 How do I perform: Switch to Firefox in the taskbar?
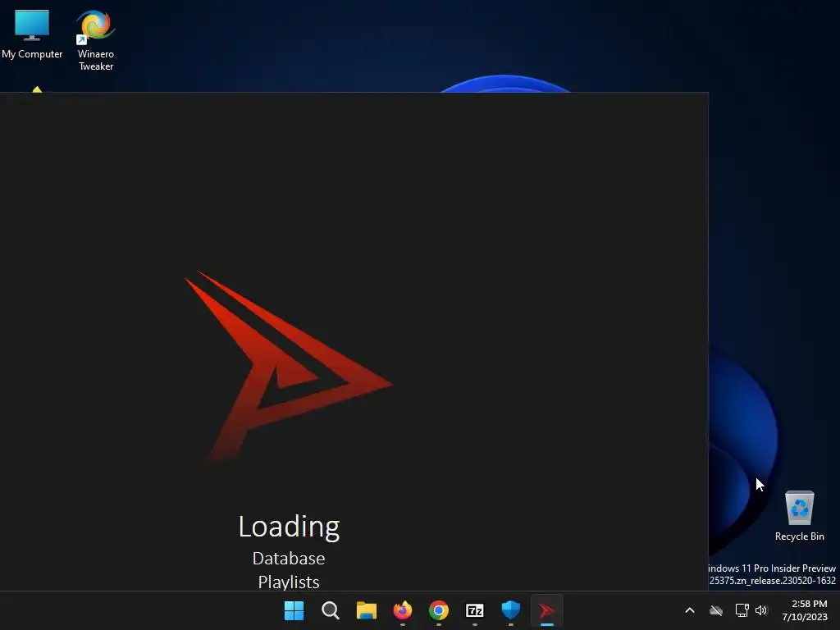coord(402,610)
